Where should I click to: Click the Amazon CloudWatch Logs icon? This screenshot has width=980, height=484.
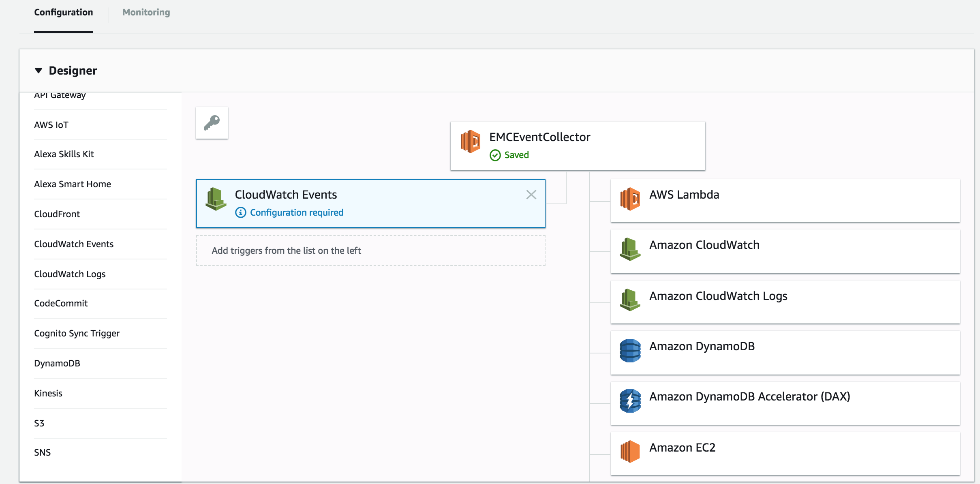[630, 300]
